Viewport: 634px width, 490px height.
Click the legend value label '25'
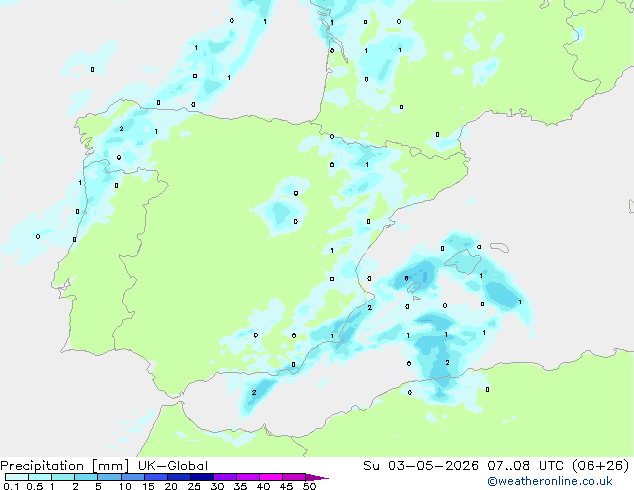[x=194, y=486]
